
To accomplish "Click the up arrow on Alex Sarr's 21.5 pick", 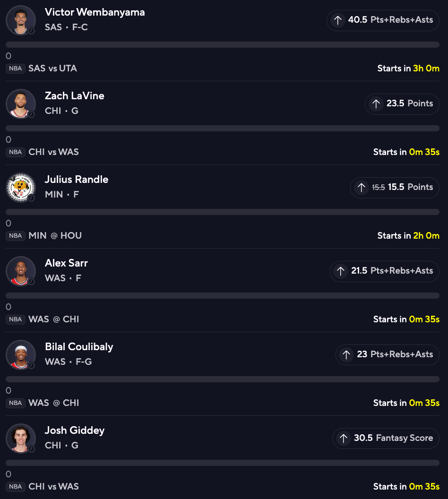I will tap(340, 271).
